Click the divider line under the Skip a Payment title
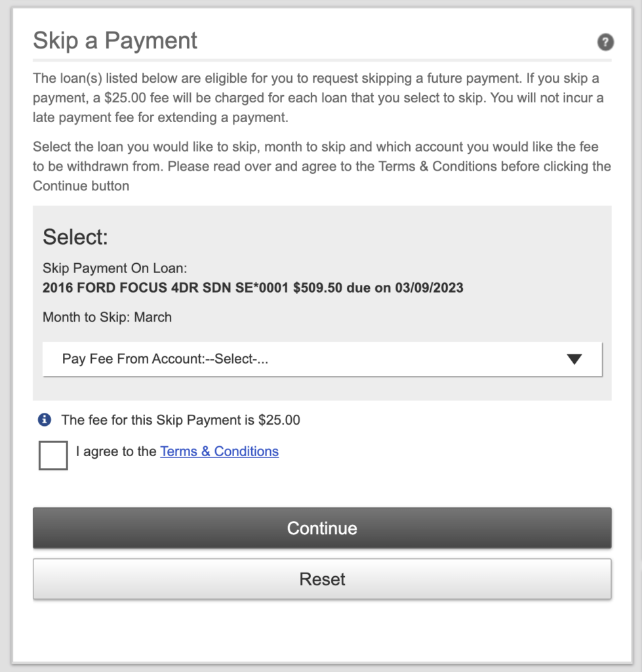Image resolution: width=642 pixels, height=672 pixels. (321, 60)
